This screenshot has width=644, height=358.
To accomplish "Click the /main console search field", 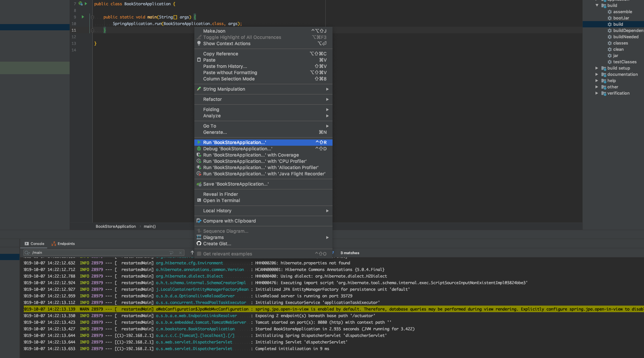I will tap(99, 253).
